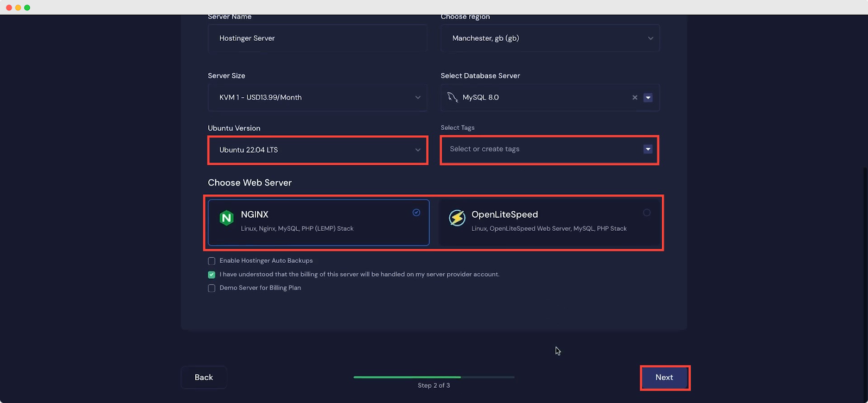Select the NGINX radio option
Screen dimensions: 868x403
tap(416, 212)
